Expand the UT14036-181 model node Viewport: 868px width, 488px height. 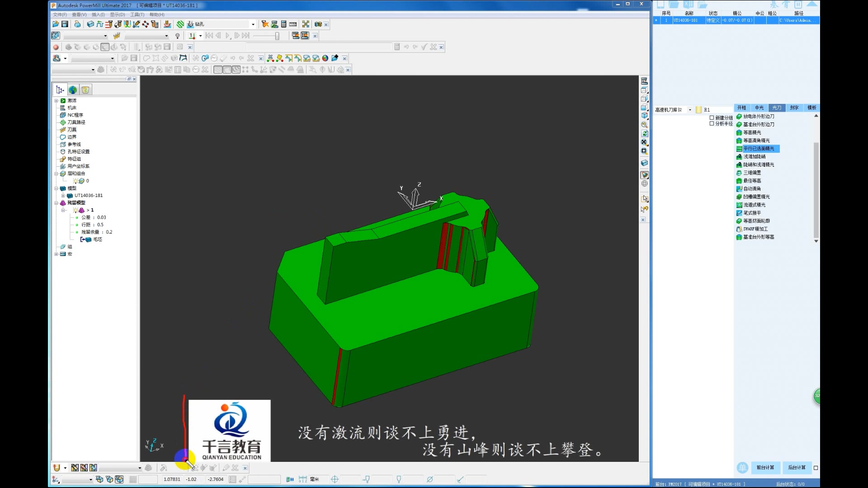pos(63,196)
